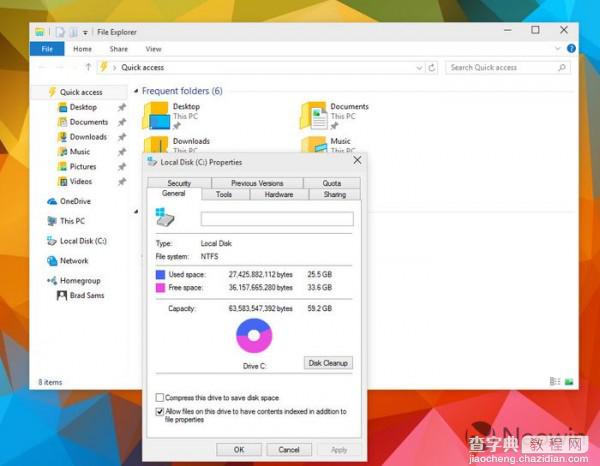
Task: Select the General tab
Action: pos(174,194)
